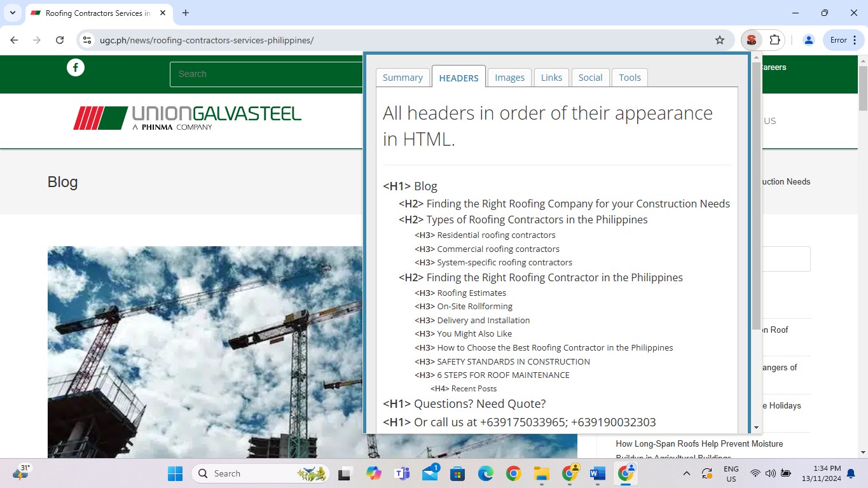This screenshot has width=868, height=488.
Task: Click the browser forward arrow
Action: (37, 40)
